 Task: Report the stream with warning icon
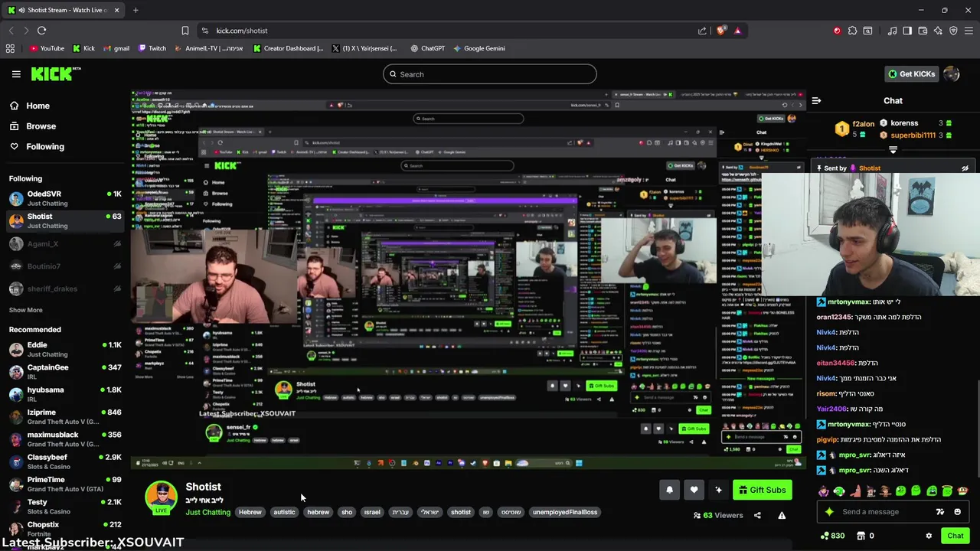click(x=782, y=515)
